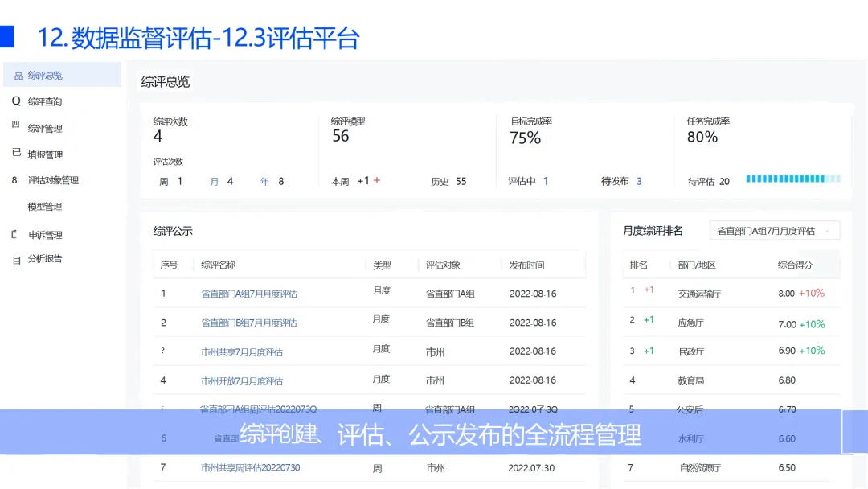Click the 月度综评排名 section title
Screen dimensions: 868x489
coord(653,231)
